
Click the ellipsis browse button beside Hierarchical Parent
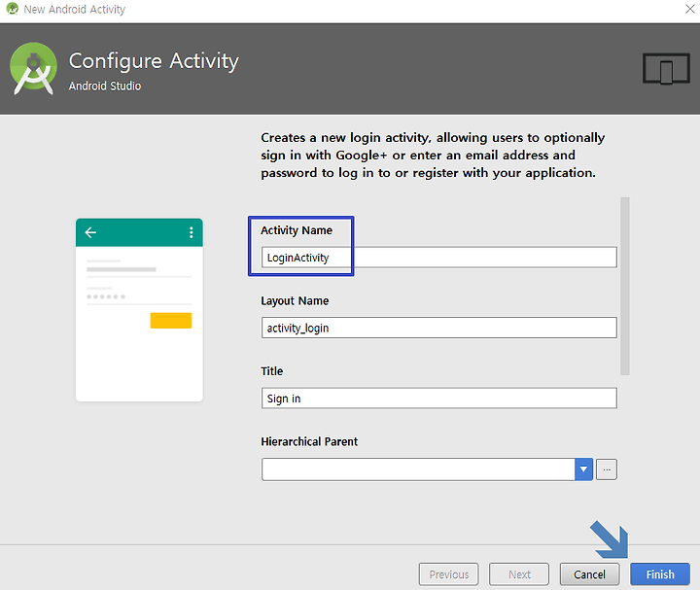pyautogui.click(x=607, y=469)
